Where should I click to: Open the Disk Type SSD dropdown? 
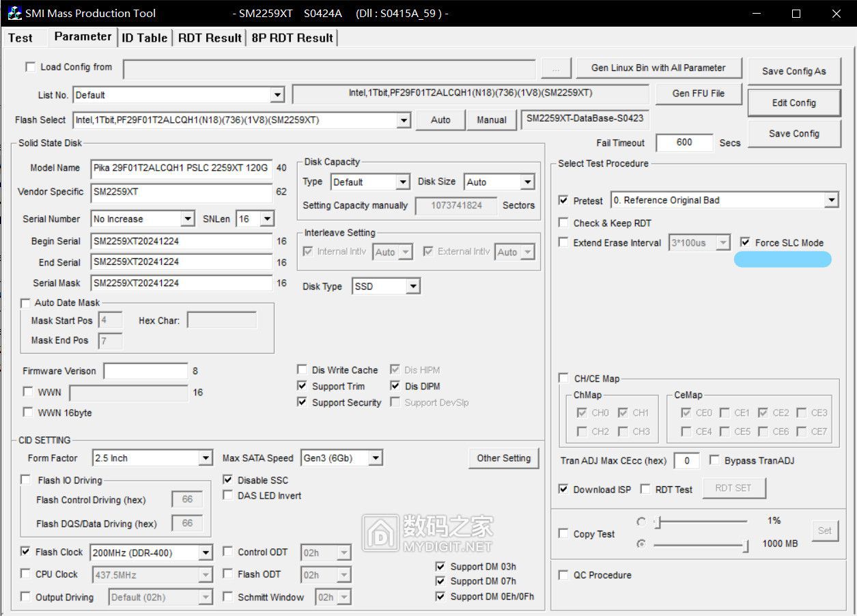pyautogui.click(x=412, y=287)
